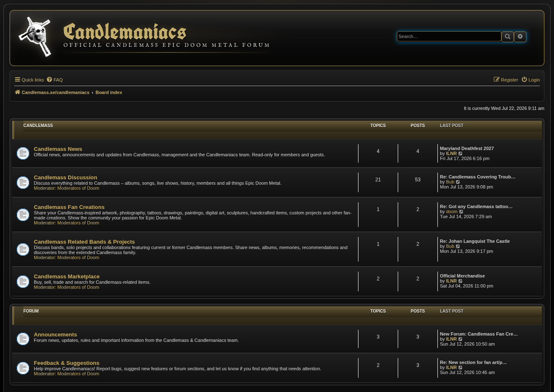The width and height of the screenshot is (554, 392).
Task: Open Moderators of Doom under Candlemass Marketplace
Action: 78,288
